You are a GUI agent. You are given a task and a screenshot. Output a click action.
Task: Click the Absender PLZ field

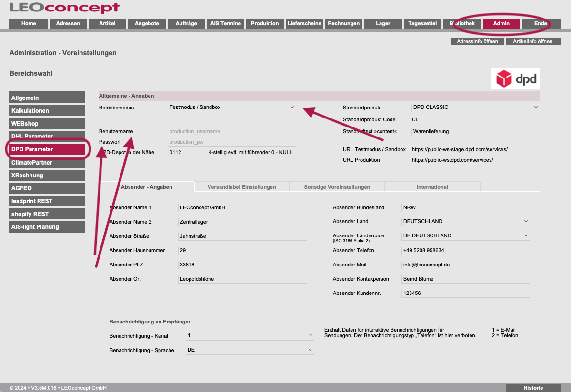click(242, 265)
